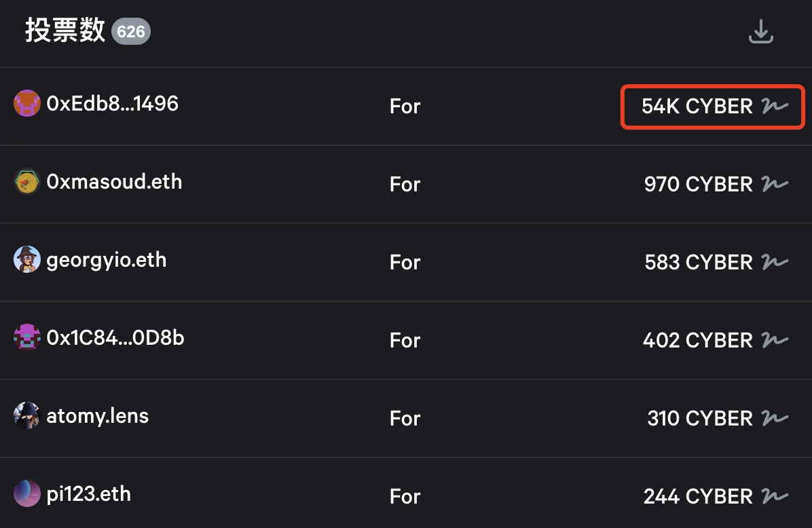Viewport: 812px width, 528px height.
Task: Click signature icon next to 970 CYBER
Action: click(x=774, y=184)
